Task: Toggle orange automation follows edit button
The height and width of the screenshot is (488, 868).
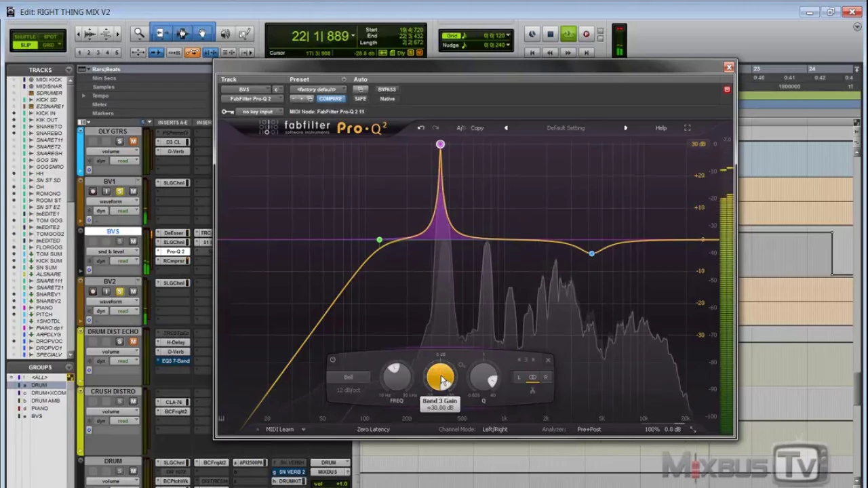Action: [x=192, y=52]
